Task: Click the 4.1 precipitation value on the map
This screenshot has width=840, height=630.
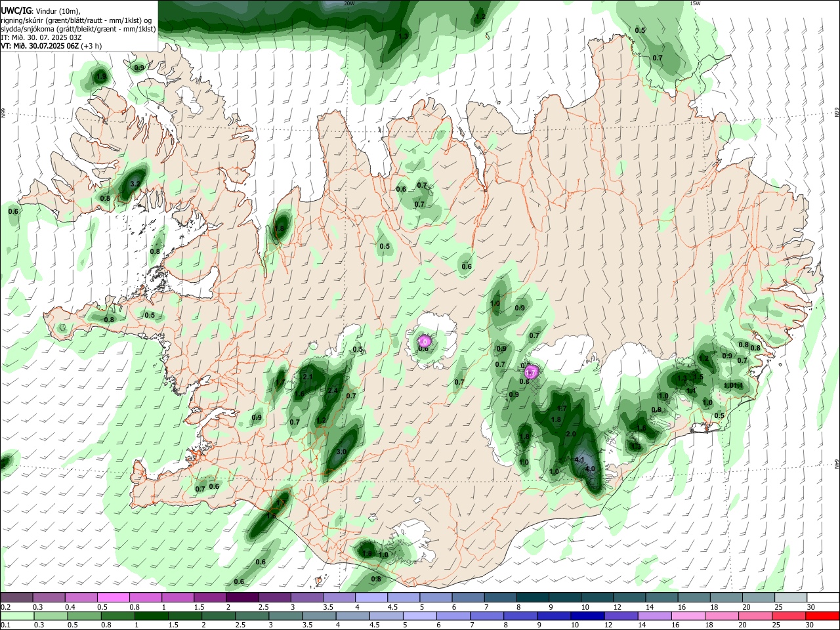Action: (x=579, y=460)
